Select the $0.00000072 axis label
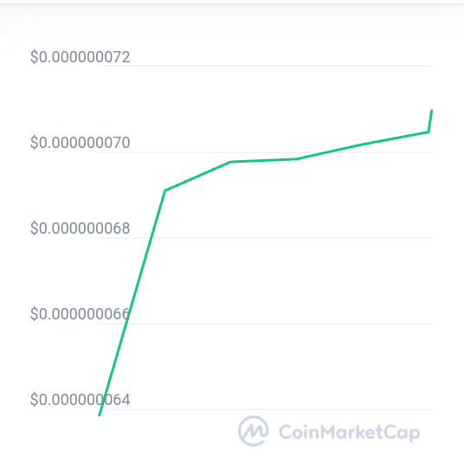Viewport: 464px width, 476px height. (81, 57)
